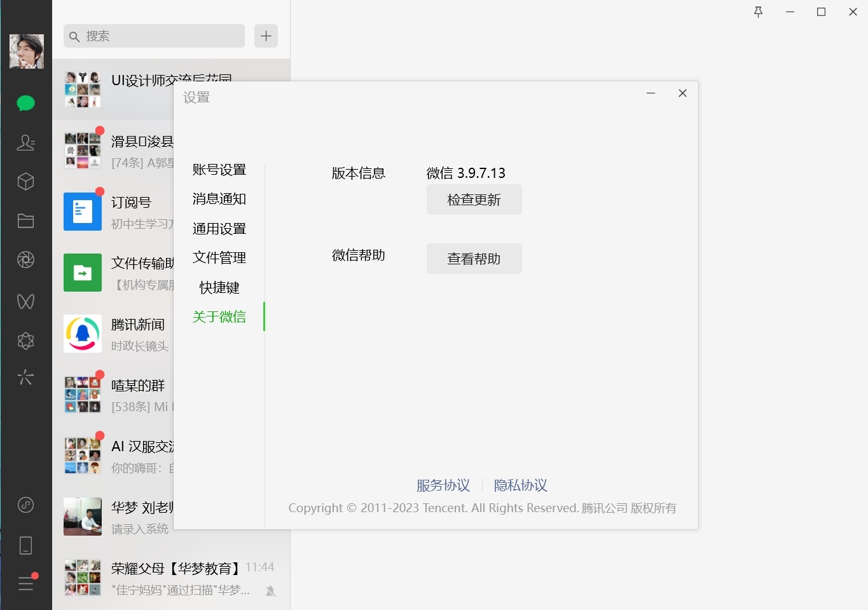Open Chat Files via the folder icon
Screen dimensions: 868x610
(25, 220)
